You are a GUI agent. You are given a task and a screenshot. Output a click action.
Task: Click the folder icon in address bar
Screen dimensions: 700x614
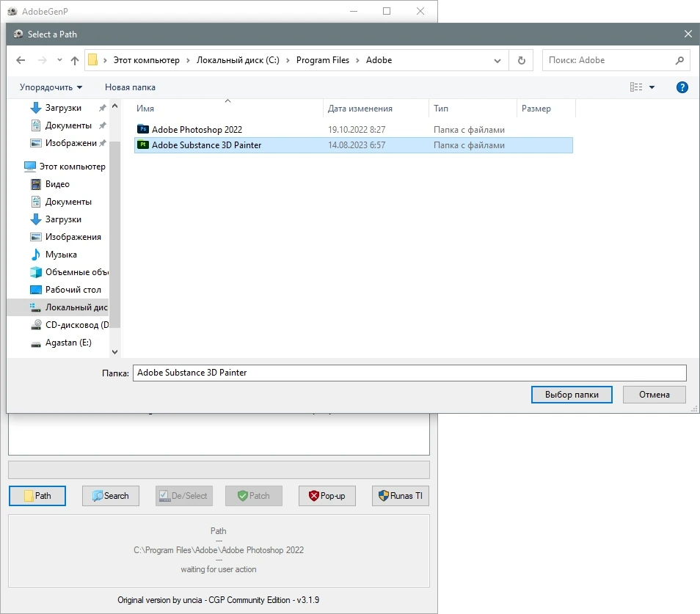click(93, 60)
